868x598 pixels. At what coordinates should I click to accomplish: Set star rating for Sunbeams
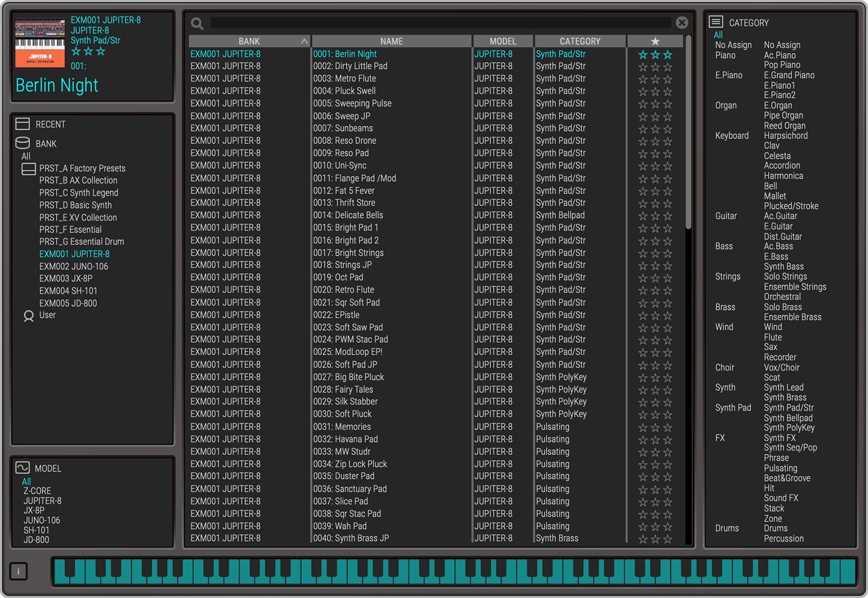coord(655,129)
